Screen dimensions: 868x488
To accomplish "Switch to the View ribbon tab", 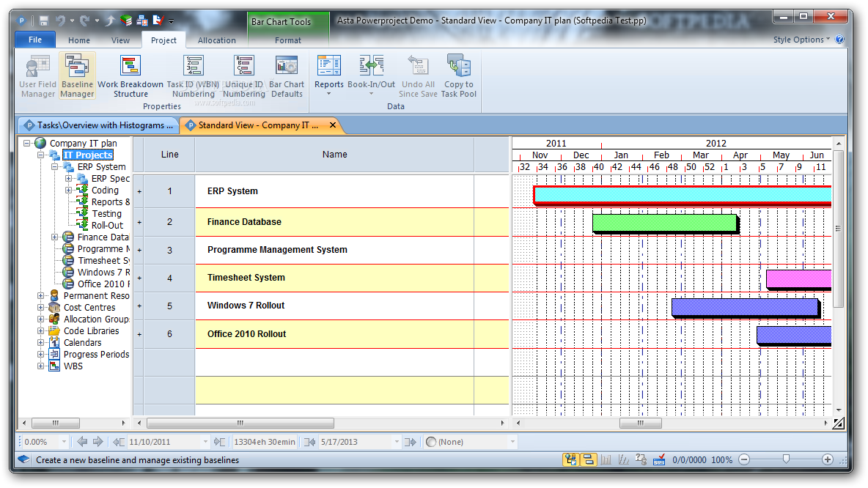I will (120, 40).
